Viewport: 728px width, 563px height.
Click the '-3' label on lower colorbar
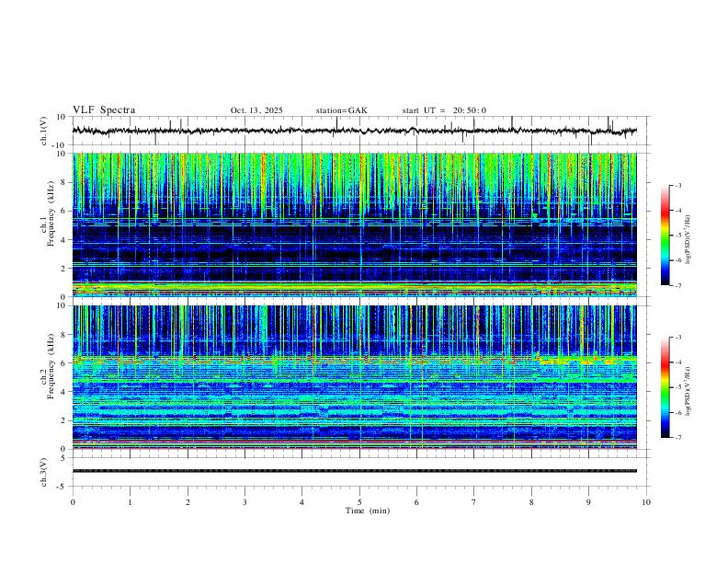(677, 338)
